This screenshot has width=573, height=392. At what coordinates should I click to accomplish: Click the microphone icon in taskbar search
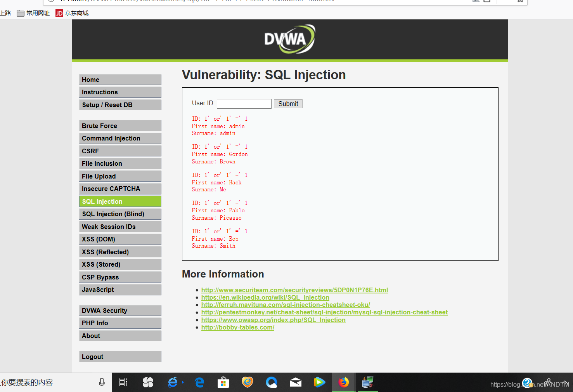(102, 382)
